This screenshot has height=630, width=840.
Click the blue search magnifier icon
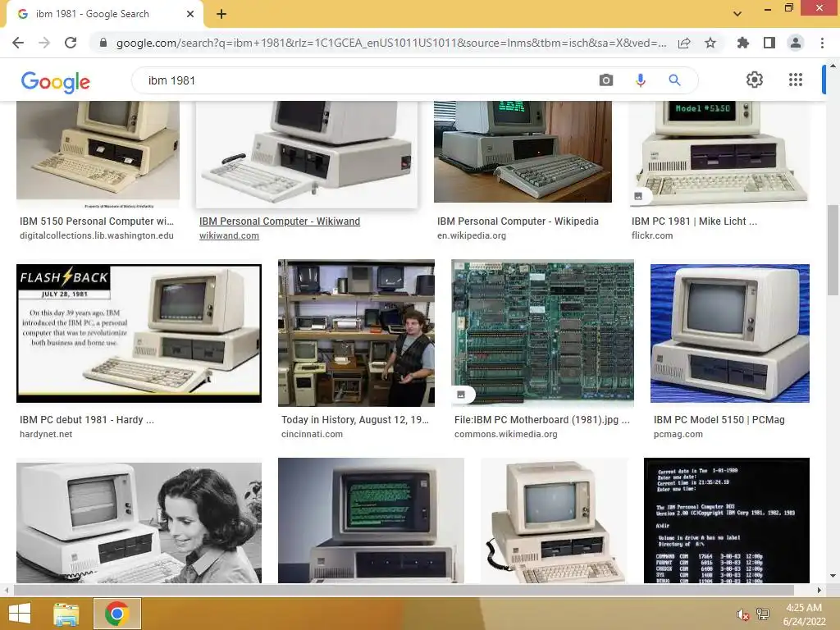(674, 80)
